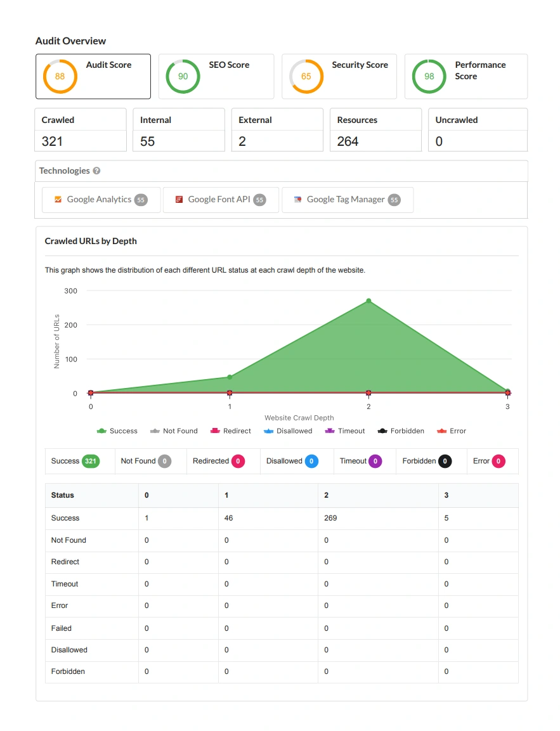Open the Crawled URLs count card
Screen dimensions: 560x731
(x=81, y=130)
